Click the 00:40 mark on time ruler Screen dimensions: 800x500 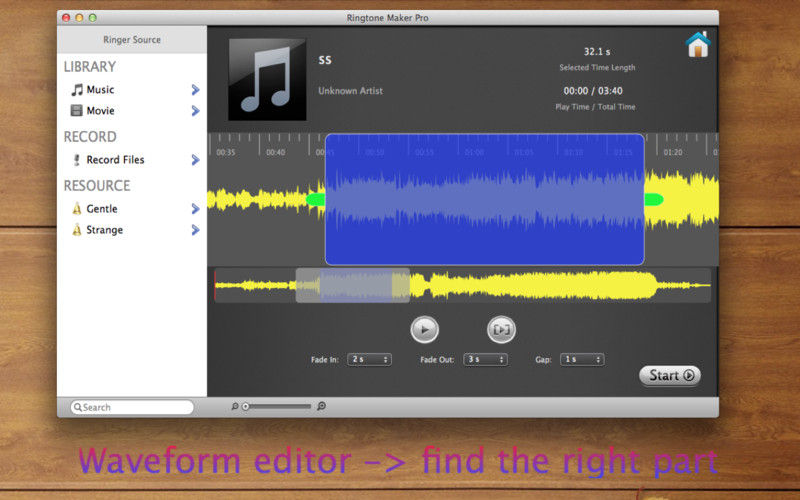click(x=276, y=152)
